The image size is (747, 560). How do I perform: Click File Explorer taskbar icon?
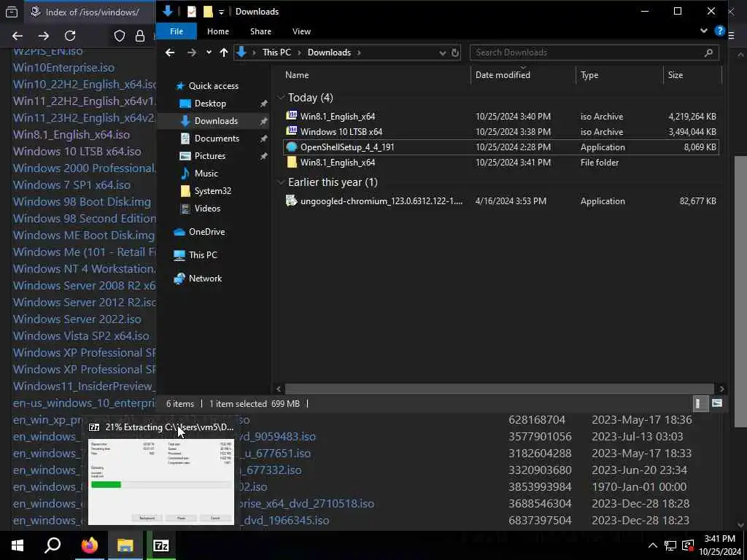(x=125, y=545)
